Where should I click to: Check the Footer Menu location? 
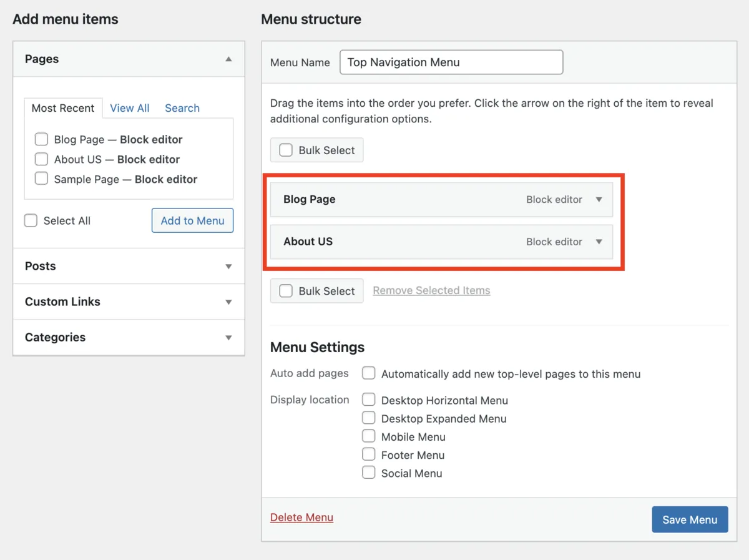pyautogui.click(x=369, y=454)
